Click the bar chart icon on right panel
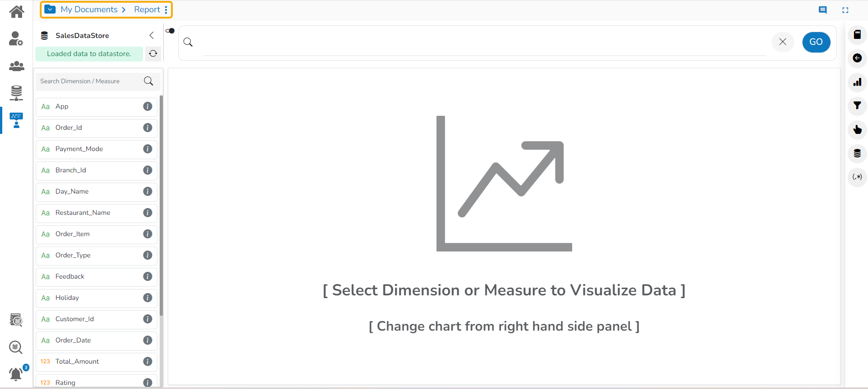 click(x=857, y=82)
